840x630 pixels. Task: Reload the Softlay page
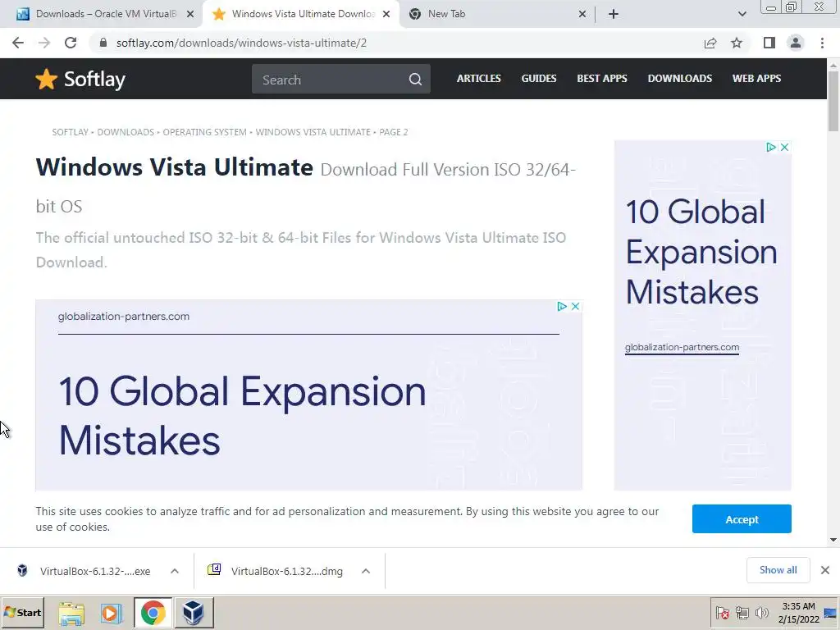pyautogui.click(x=71, y=43)
